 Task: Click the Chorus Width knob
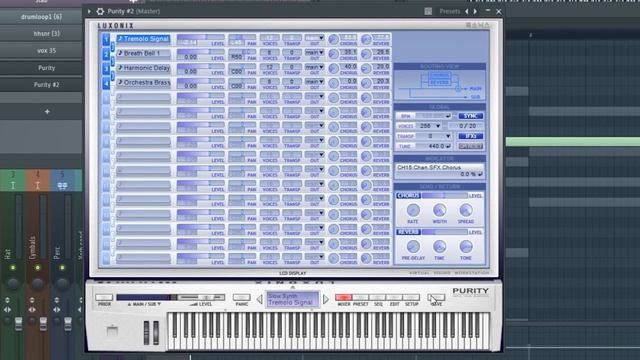pos(440,210)
